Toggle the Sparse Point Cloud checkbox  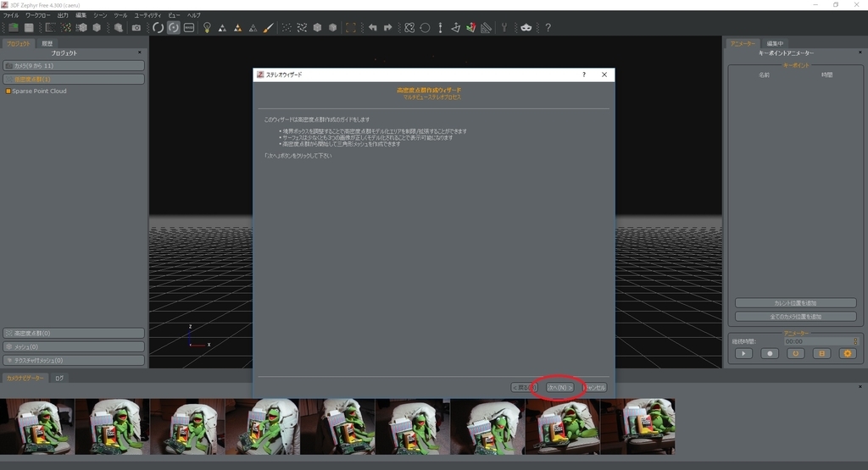point(8,91)
